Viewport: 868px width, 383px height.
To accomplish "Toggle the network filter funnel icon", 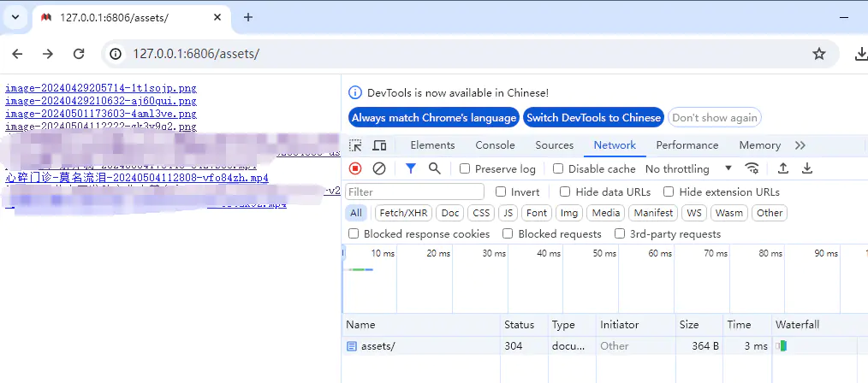I will point(411,168).
